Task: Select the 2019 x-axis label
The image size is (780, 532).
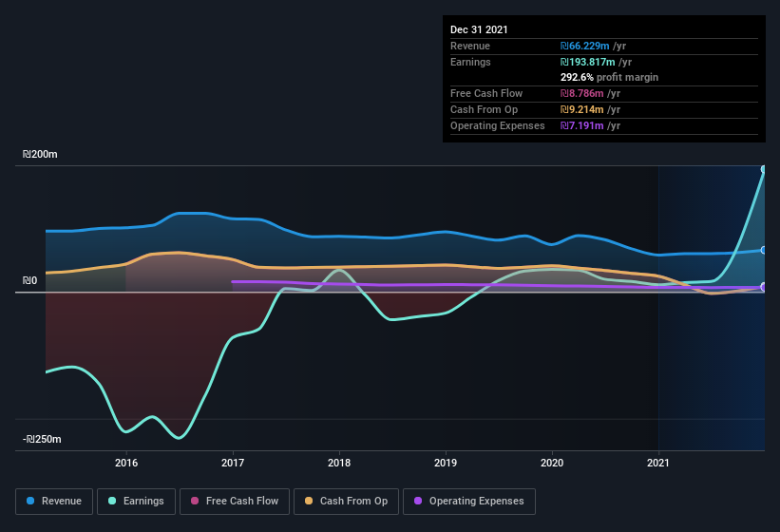Action: click(x=446, y=463)
